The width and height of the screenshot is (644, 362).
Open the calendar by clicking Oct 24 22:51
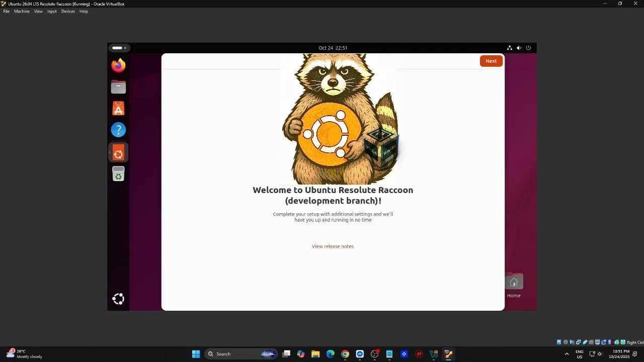(x=333, y=48)
